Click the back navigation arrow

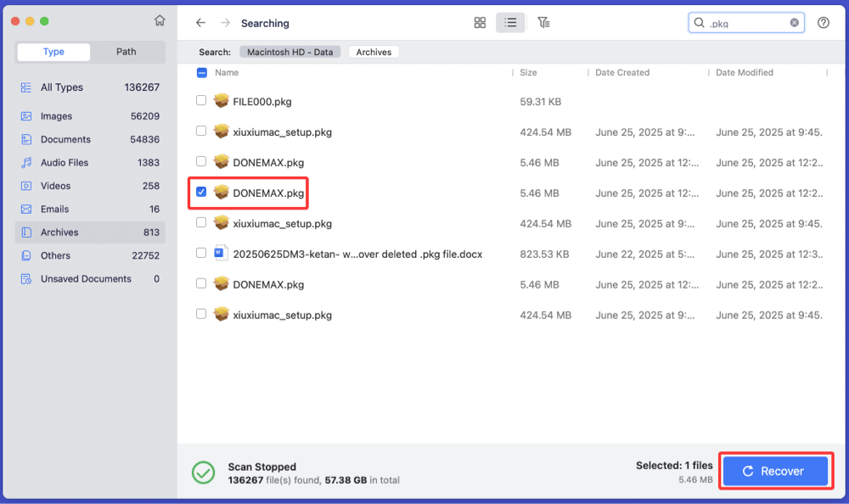[x=200, y=23]
